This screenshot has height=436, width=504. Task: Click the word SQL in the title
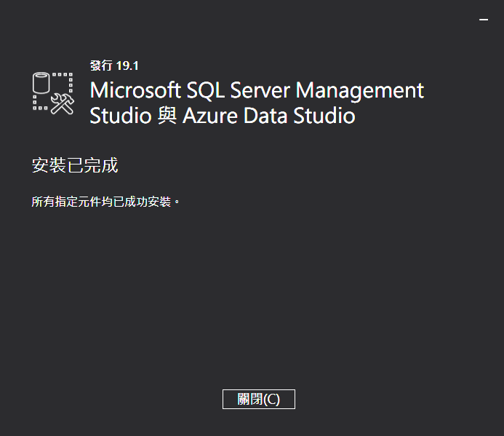[x=207, y=91]
